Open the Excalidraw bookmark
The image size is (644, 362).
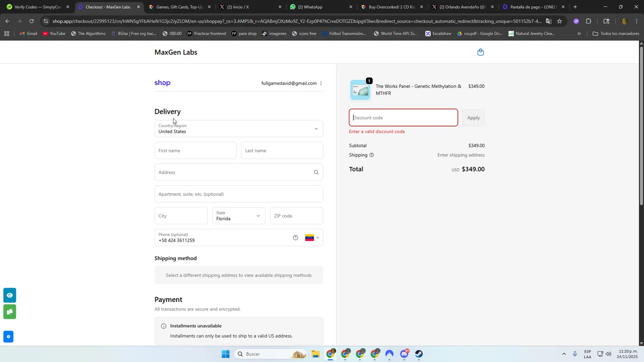(438, 33)
